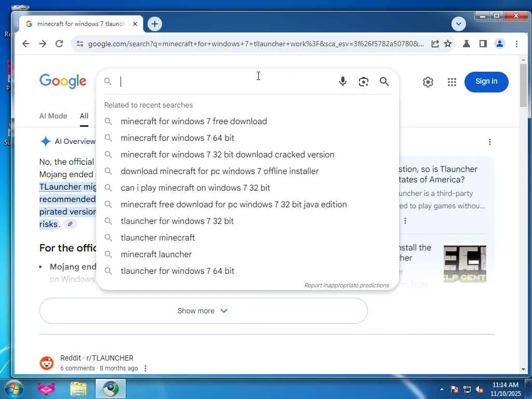Viewport: 532px width, 399px height.
Task: Open AI Overview three-dot options
Action: click(x=489, y=142)
